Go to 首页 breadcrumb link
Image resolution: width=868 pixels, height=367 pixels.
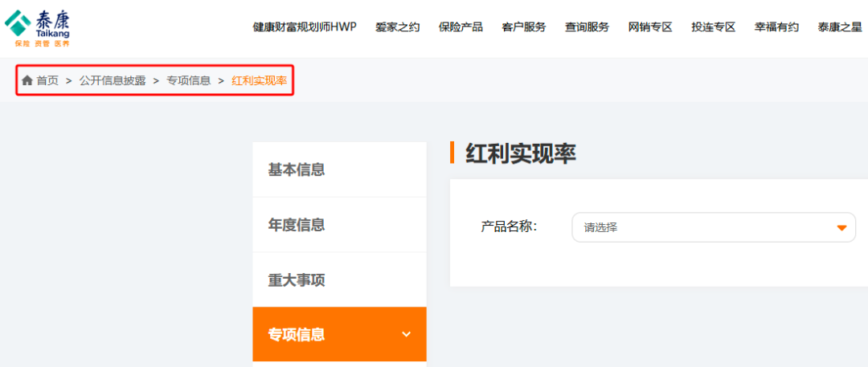point(47,80)
